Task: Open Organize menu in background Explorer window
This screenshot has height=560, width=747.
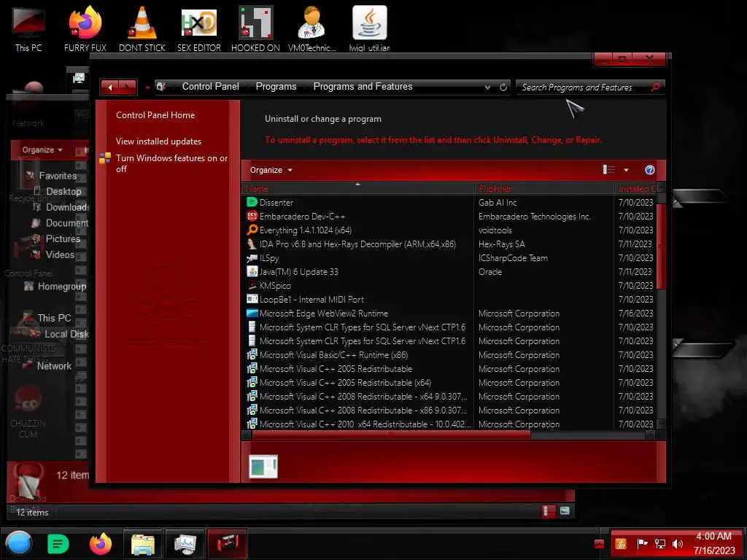Action: (x=42, y=150)
